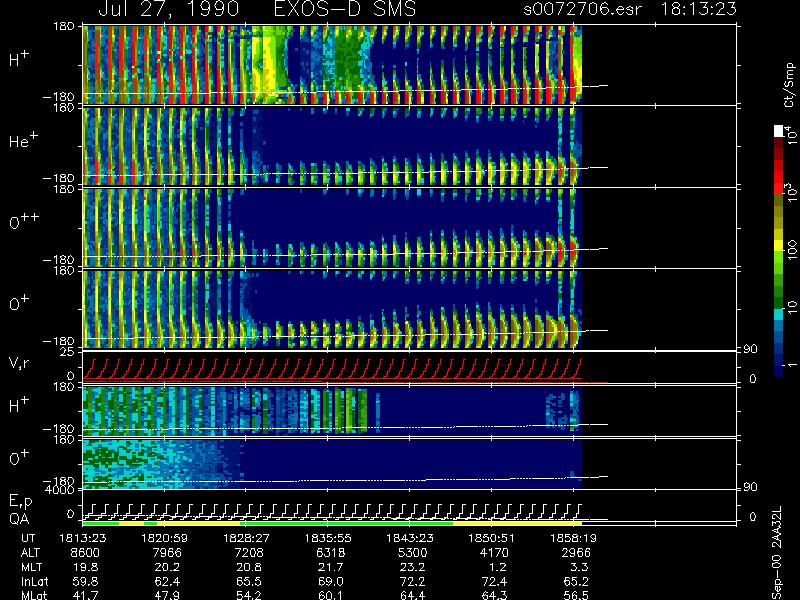Click the "UT" row header
800x600 pixels.
click(28, 538)
